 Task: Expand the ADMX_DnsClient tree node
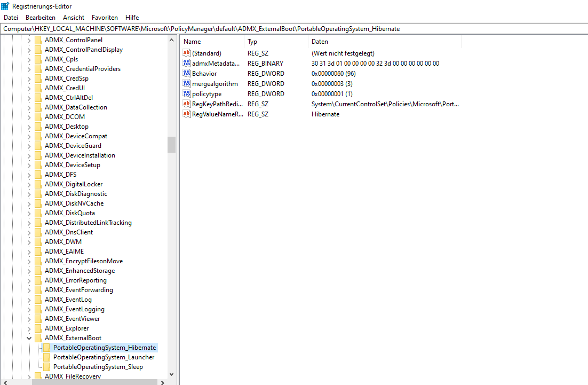coord(29,232)
